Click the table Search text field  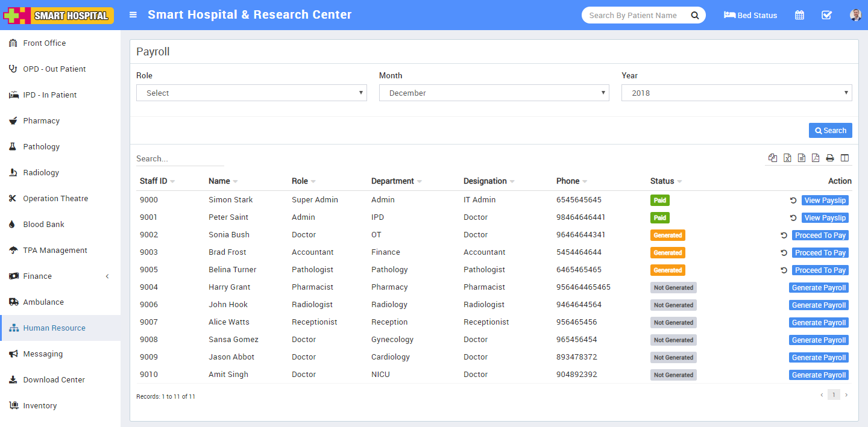coord(180,159)
